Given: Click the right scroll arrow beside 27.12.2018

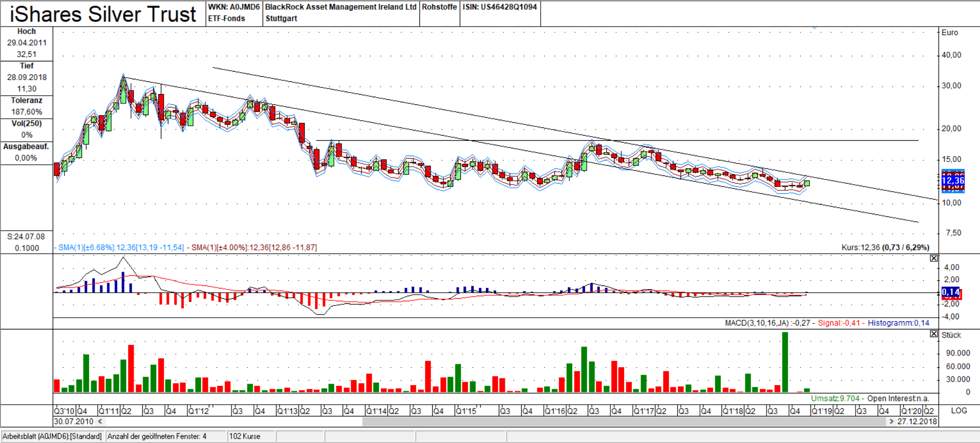Looking at the screenshot, I should pos(891,422).
